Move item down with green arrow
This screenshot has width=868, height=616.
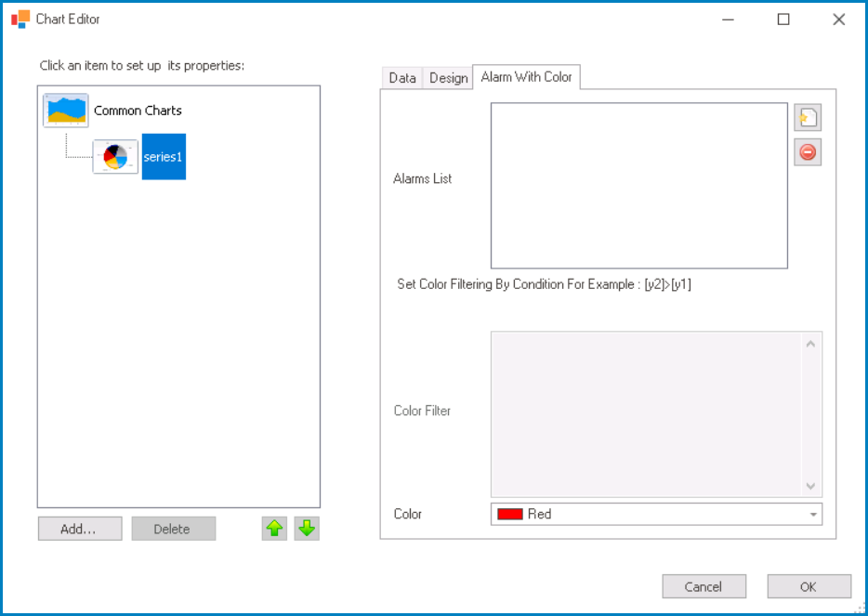[x=307, y=529]
